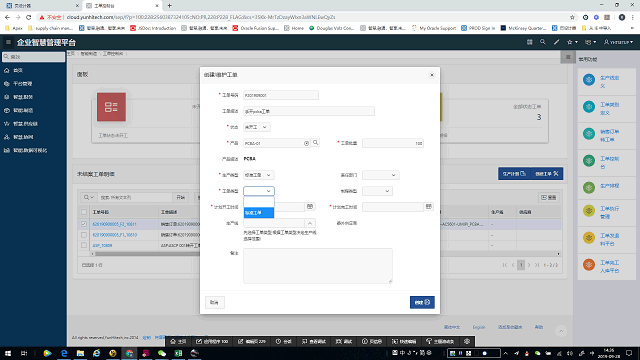
Task: Click the platform management gear icon in sidebar
Action: click(x=7, y=84)
